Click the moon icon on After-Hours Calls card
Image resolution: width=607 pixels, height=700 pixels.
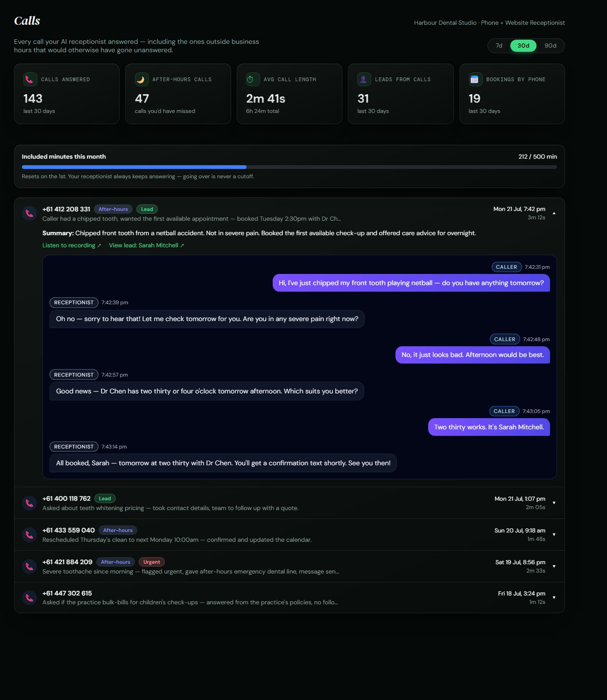pos(141,79)
